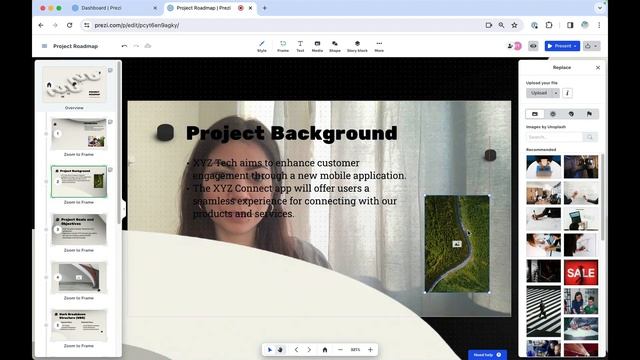Bookmark this page with the star icon
This screenshot has width=640, height=360.
click(x=514, y=25)
